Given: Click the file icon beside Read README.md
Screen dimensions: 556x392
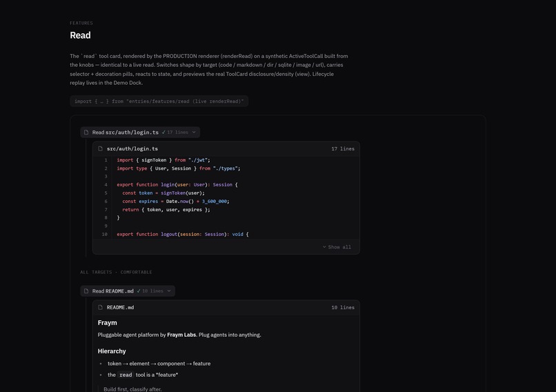Looking at the screenshot, I should click(86, 291).
